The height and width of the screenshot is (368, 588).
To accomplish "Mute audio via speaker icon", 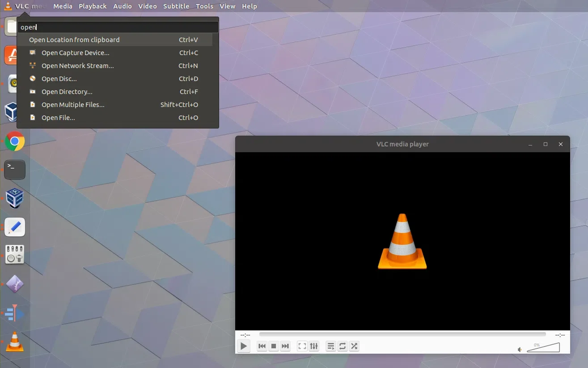I will [x=520, y=349].
